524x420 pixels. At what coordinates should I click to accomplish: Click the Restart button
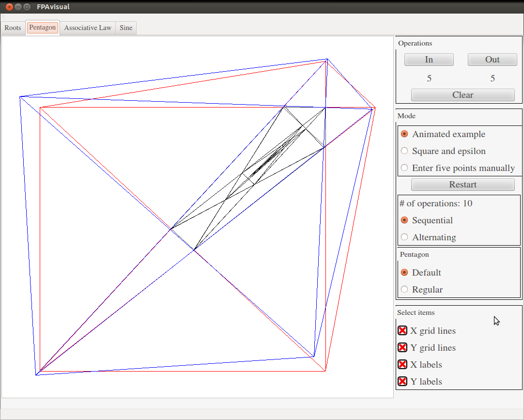coord(462,185)
